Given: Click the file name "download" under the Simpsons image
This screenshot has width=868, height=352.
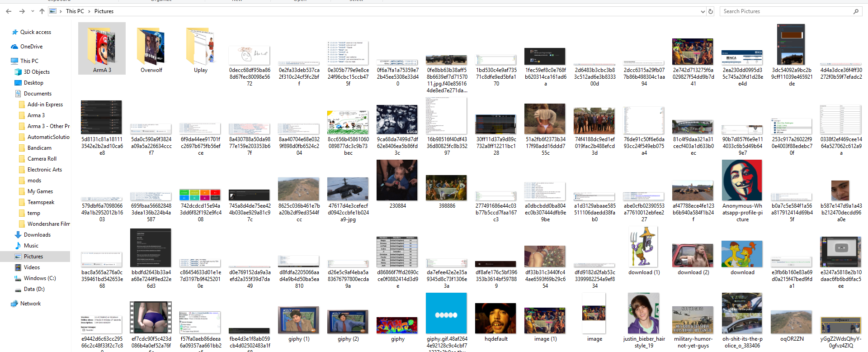Looking at the screenshot, I should [x=742, y=272].
